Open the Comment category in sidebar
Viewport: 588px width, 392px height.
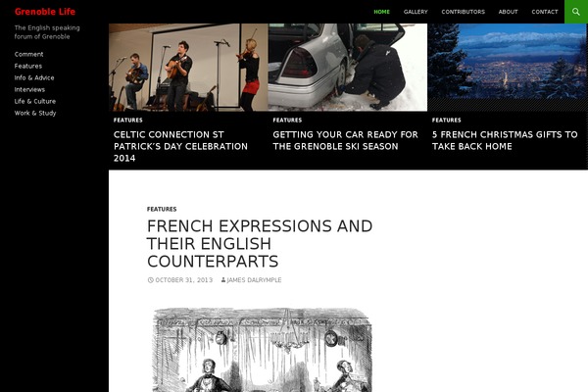coord(28,54)
